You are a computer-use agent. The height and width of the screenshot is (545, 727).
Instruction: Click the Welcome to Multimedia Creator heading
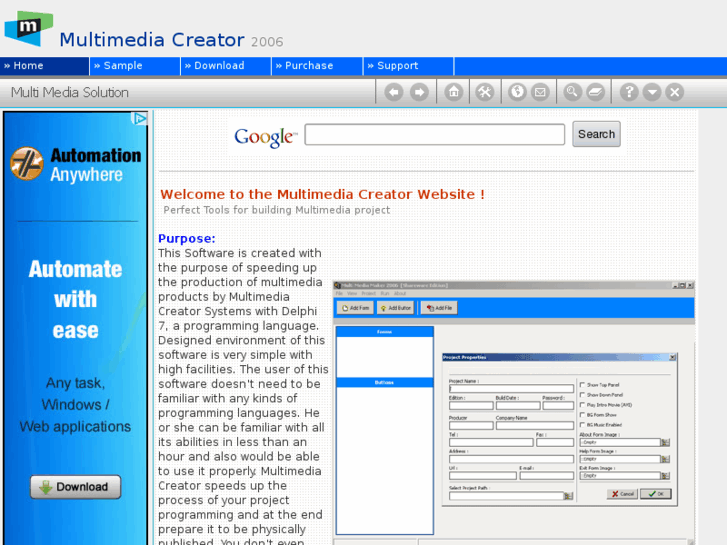tap(323, 194)
